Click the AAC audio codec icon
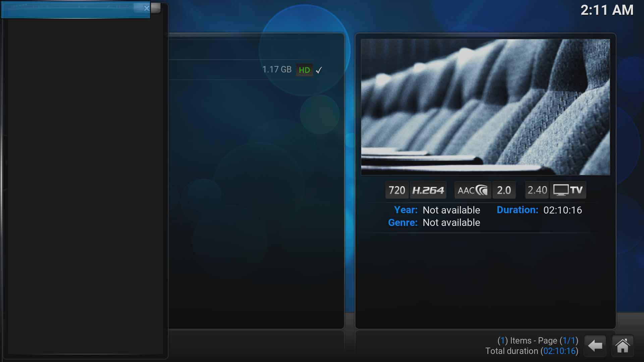 click(x=473, y=190)
